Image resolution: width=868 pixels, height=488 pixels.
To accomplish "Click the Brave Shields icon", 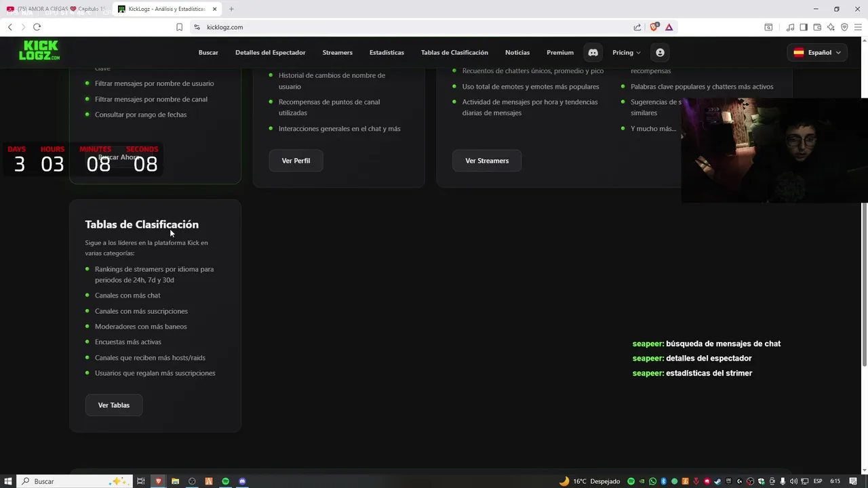I will tap(654, 27).
